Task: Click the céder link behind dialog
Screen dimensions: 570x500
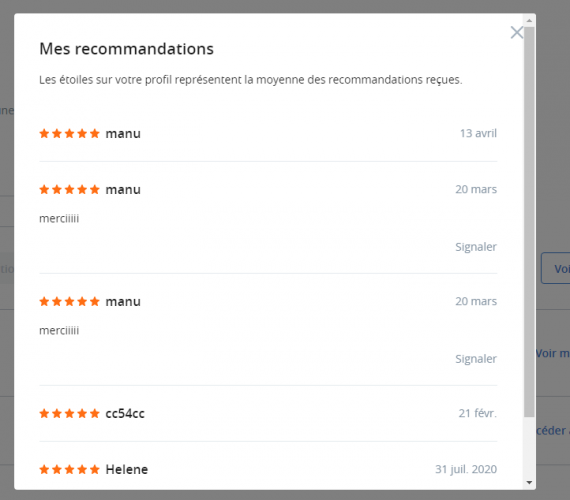Action: coord(553,431)
